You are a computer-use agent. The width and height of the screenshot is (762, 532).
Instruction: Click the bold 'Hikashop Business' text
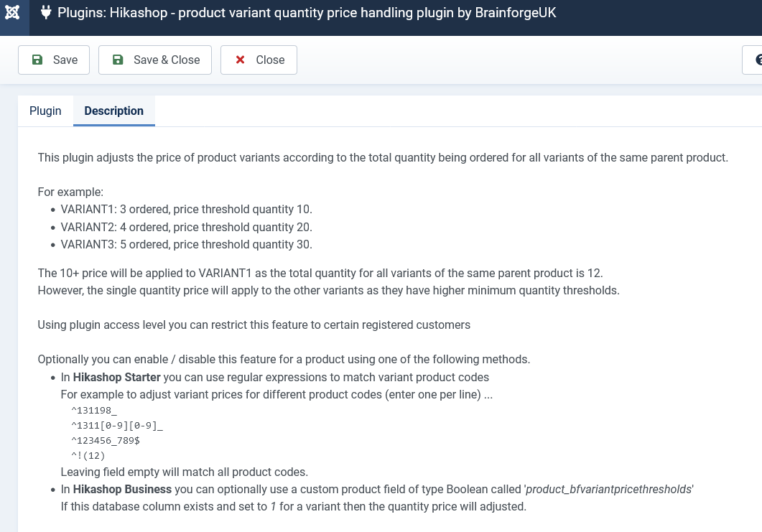[x=123, y=489]
